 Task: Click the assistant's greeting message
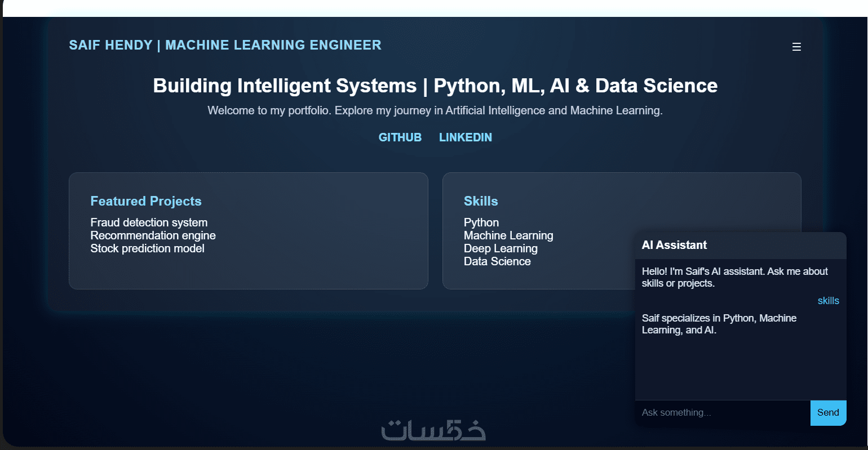coord(734,277)
